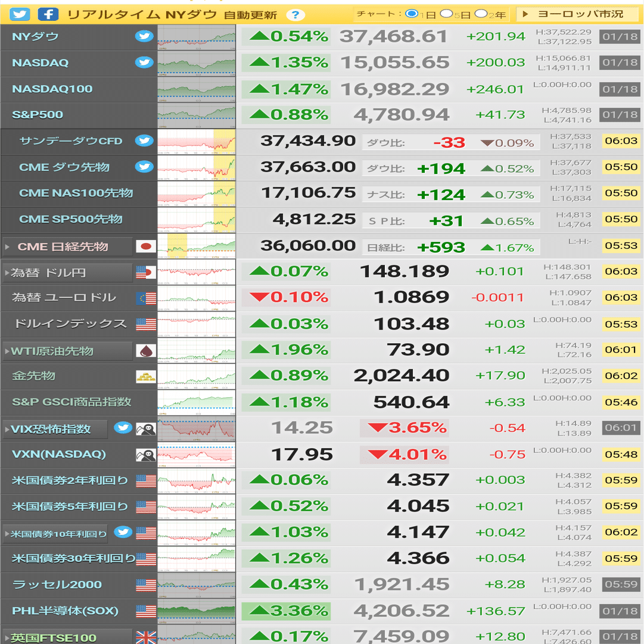644x644 pixels.
Task: Expand the VIX恐怖指数 row
Action: coord(55,429)
